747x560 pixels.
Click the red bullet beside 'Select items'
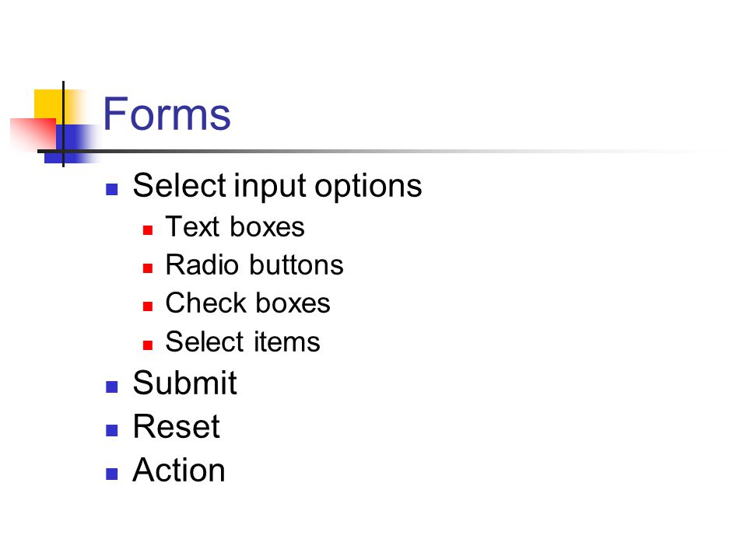[148, 345]
